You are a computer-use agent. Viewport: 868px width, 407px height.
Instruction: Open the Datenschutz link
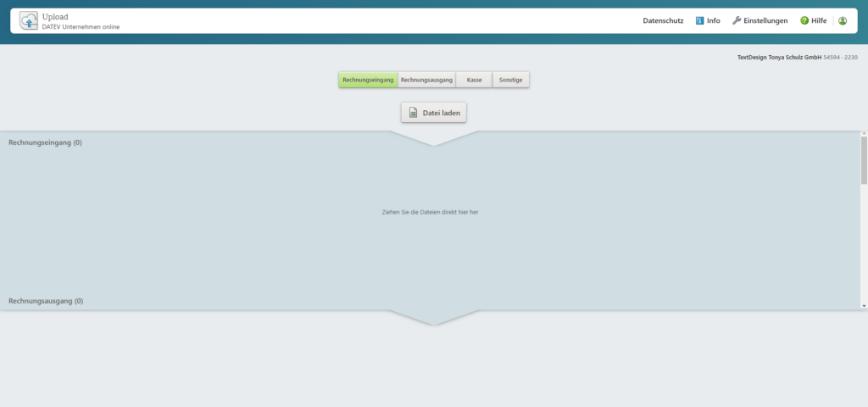(663, 20)
